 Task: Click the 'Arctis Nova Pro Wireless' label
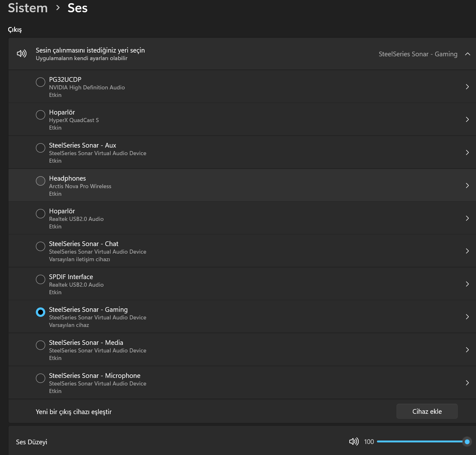(x=80, y=186)
